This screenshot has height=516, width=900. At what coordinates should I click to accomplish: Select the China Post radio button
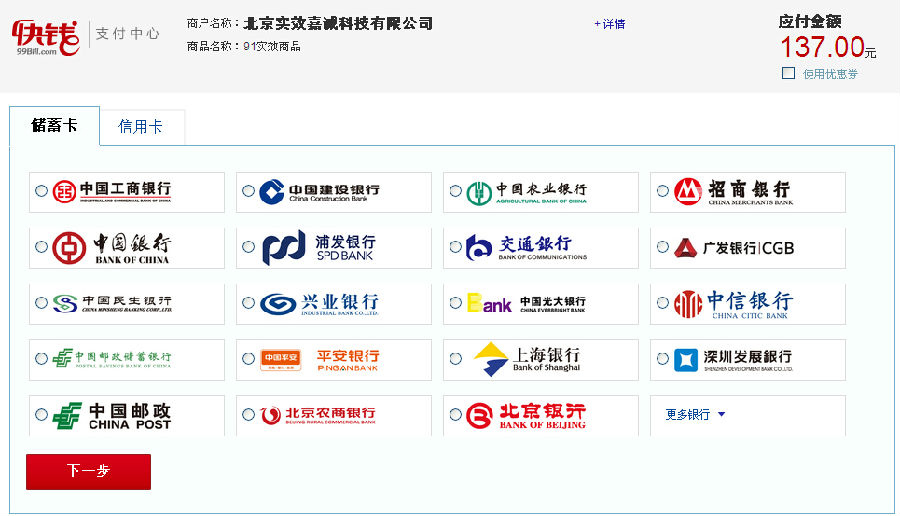41,414
